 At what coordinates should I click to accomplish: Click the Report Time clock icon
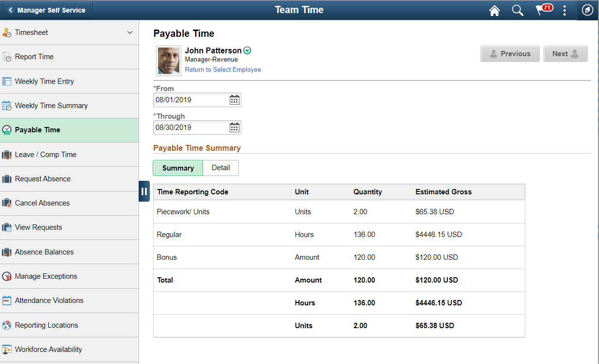[x=6, y=57]
